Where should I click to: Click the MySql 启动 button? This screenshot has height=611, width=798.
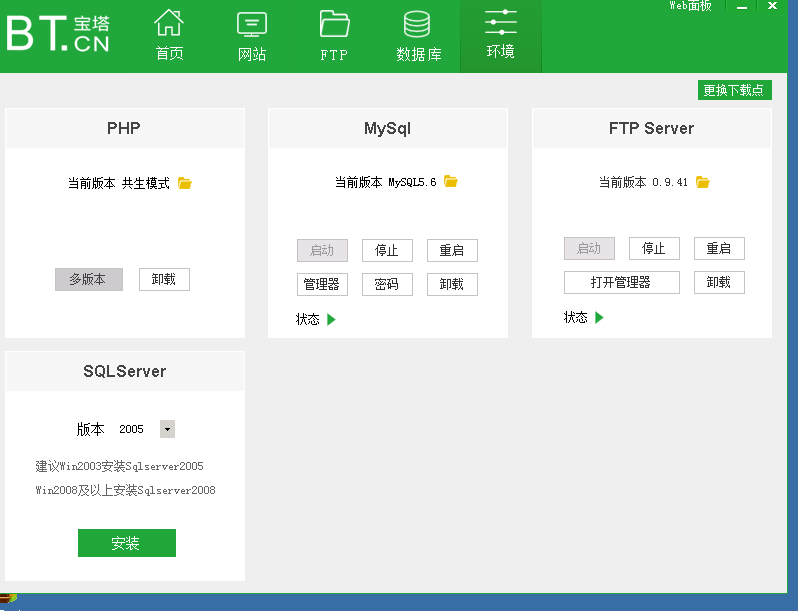point(322,250)
